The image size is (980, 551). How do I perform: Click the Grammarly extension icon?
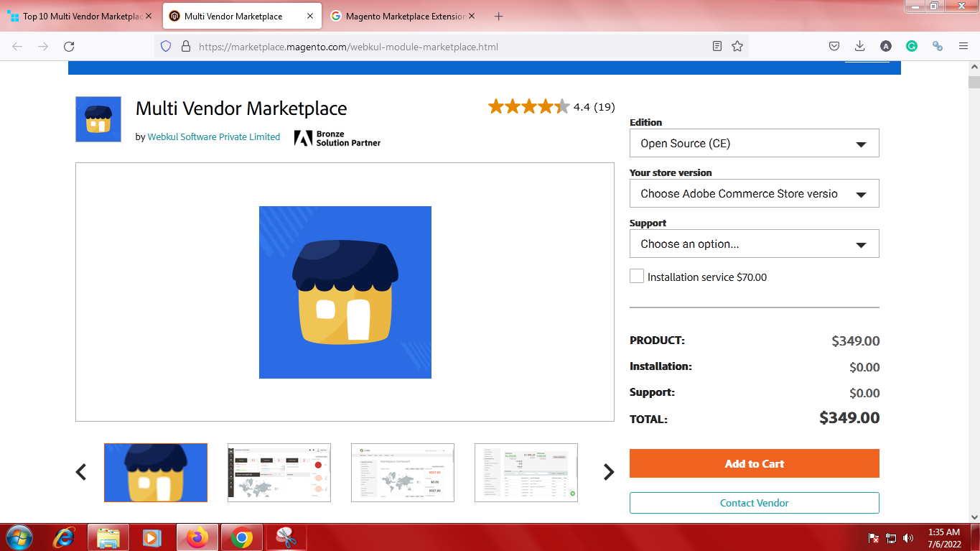912,46
